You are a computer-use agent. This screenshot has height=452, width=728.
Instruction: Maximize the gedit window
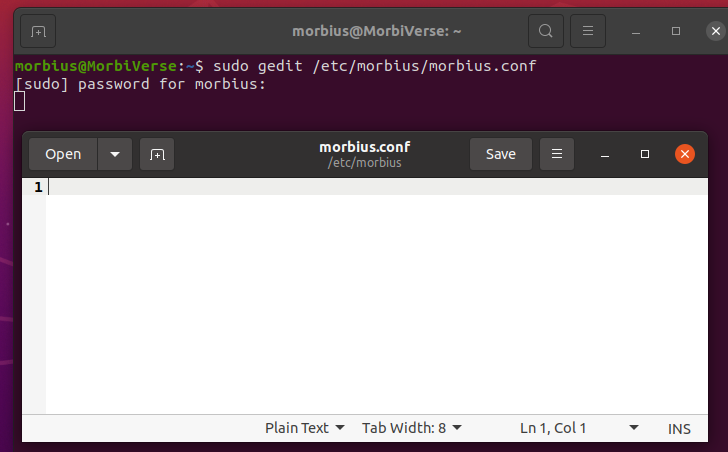point(645,154)
